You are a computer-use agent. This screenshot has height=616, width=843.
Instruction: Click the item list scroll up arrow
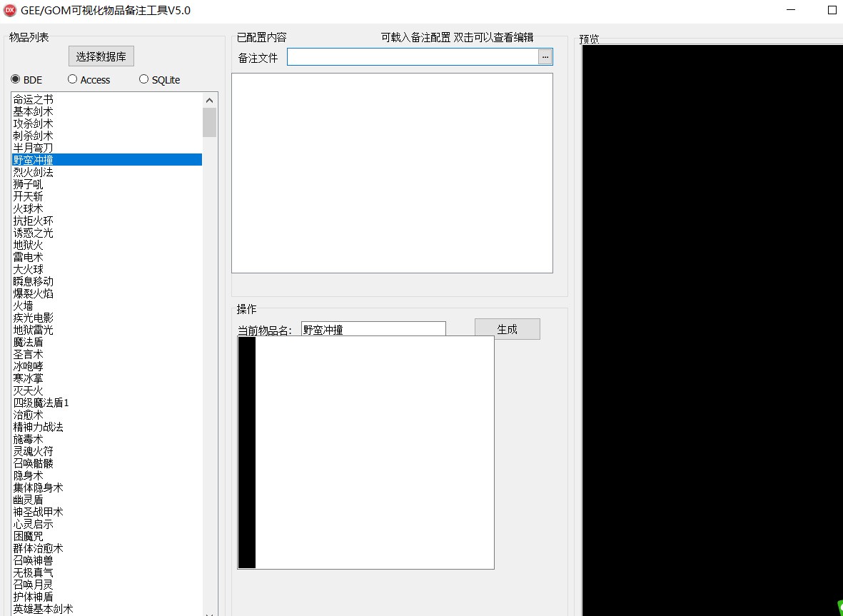coord(210,100)
